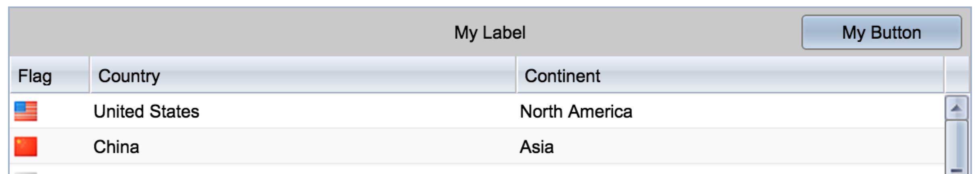Click the United States flag icon

coord(26,111)
